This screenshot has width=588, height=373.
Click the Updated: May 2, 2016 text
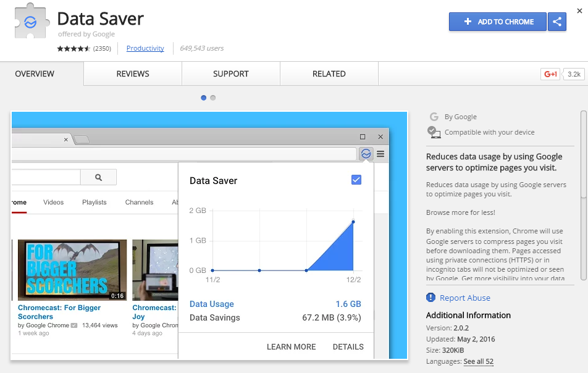click(461, 339)
